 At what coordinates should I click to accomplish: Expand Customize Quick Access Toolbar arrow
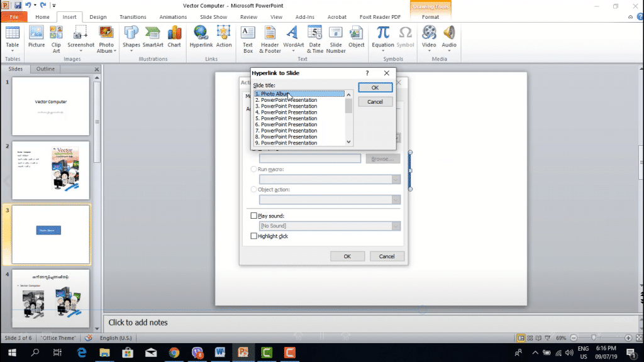[54, 6]
